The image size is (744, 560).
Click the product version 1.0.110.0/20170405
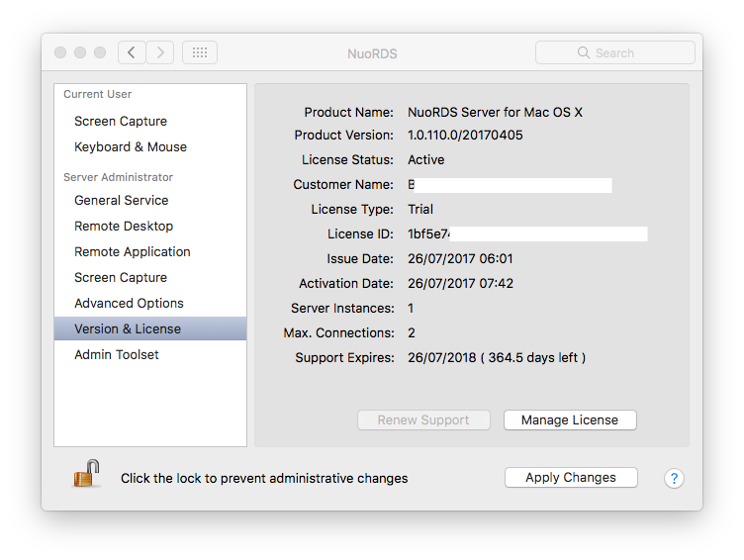pyautogui.click(x=465, y=136)
